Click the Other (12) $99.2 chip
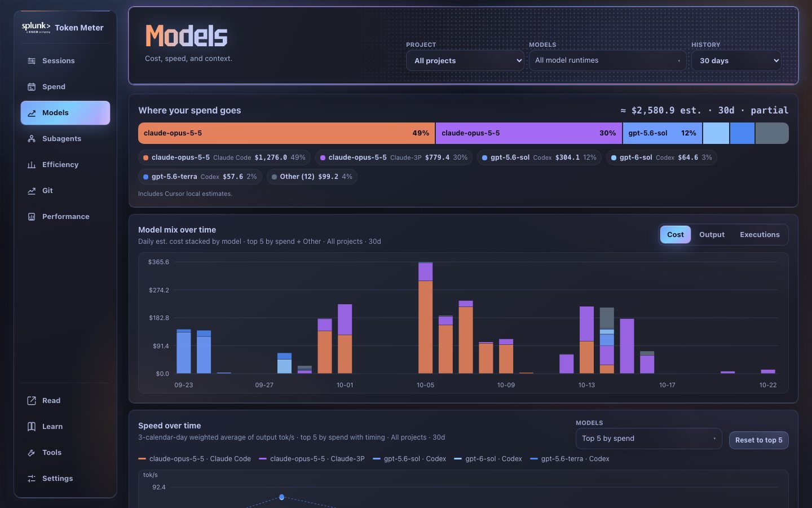812x508 pixels. [312, 177]
